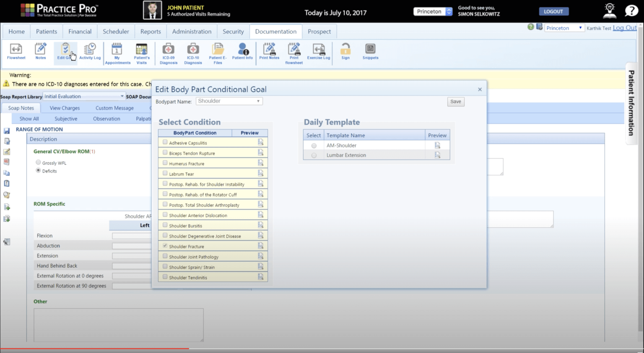Close the Edit Body Part Conditional Goal dialog

tap(480, 89)
